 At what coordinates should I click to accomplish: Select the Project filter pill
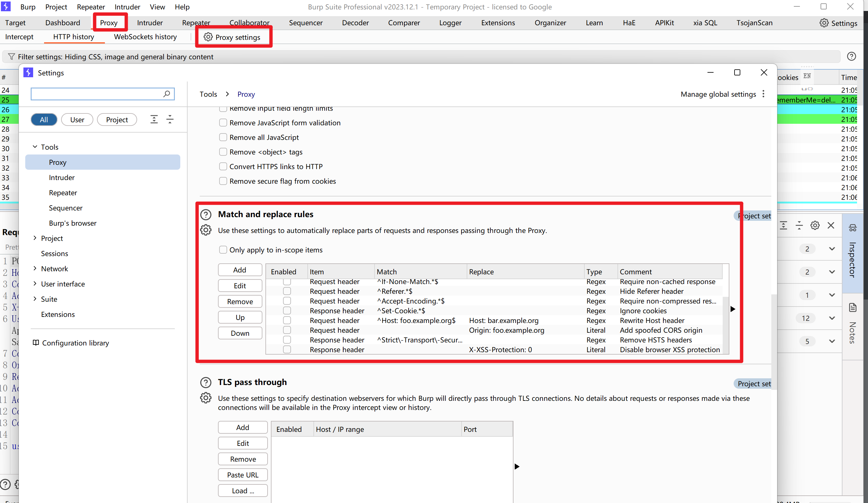click(117, 120)
